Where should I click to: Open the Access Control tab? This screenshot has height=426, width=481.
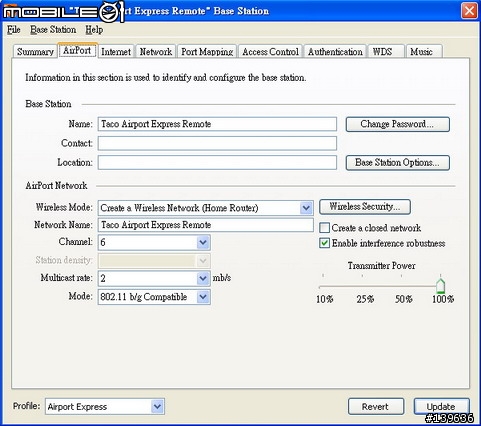coord(270,52)
